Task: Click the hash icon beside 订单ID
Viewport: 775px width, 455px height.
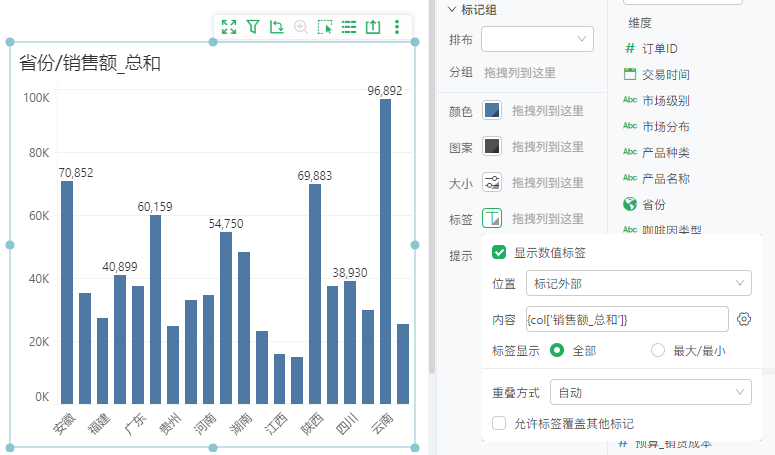Action: (630, 48)
